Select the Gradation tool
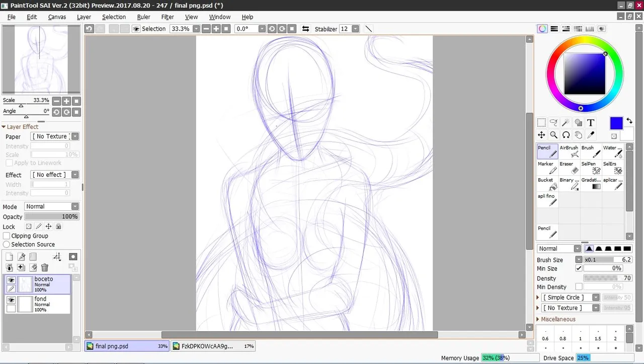 (591, 184)
